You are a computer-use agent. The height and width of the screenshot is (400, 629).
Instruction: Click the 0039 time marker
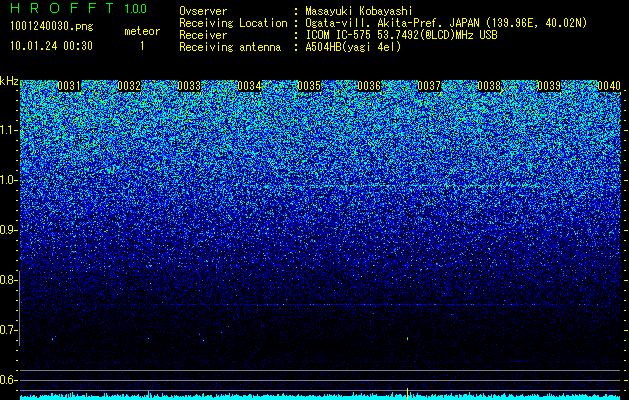(549, 86)
